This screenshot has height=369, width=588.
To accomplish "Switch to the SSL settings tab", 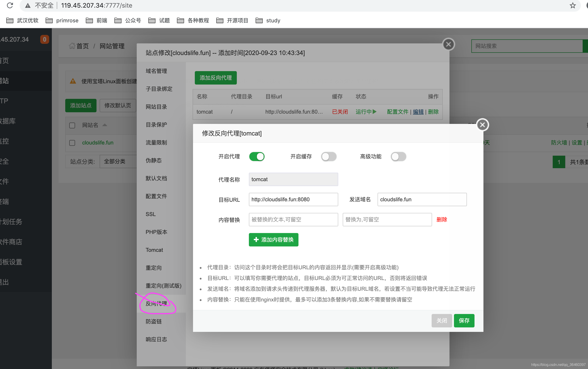I will pos(151,214).
